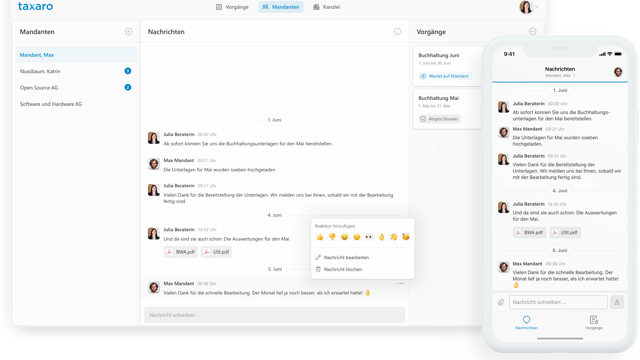The image size is (640, 360).
Task: Open USt.pdf attachment in desktop chat
Action: point(217,252)
